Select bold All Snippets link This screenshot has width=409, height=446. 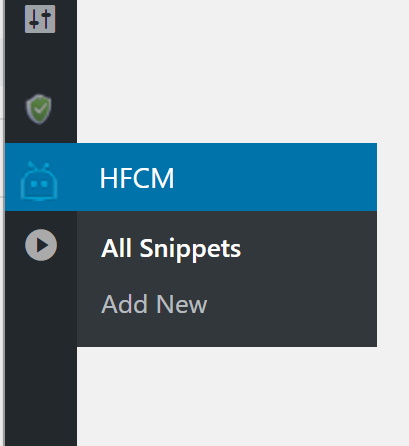[171, 248]
